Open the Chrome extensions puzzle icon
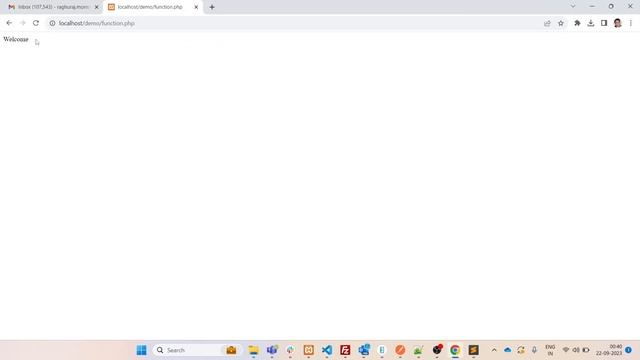Viewport: 640px width, 360px height. (x=577, y=23)
